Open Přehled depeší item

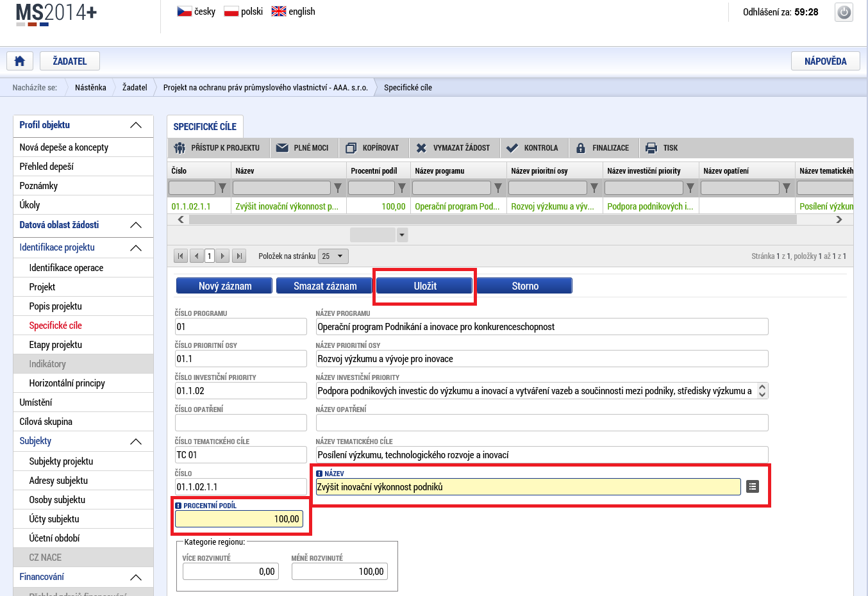coord(83,167)
